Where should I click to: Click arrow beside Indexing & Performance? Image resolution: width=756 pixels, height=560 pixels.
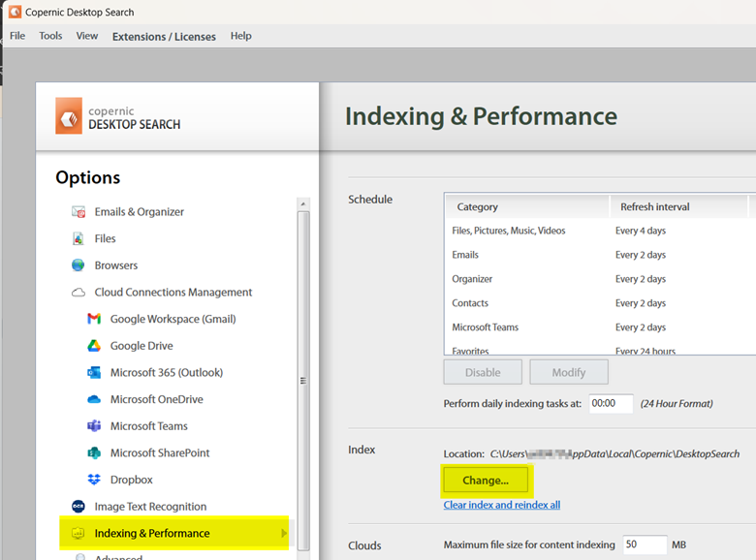pyautogui.click(x=284, y=533)
